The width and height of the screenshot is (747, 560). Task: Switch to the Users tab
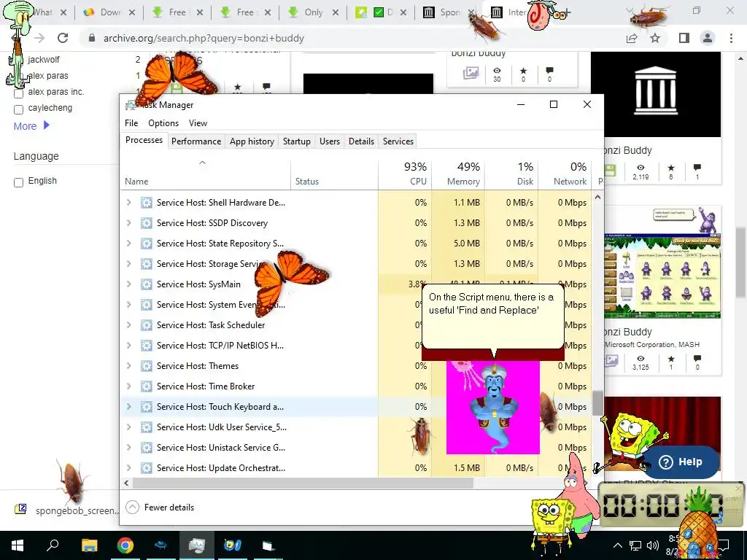coord(330,141)
